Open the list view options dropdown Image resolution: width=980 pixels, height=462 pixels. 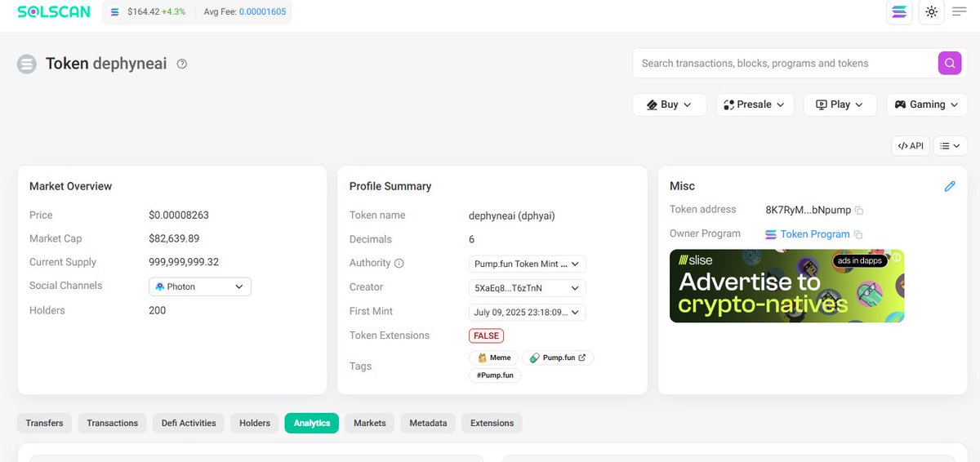point(950,146)
